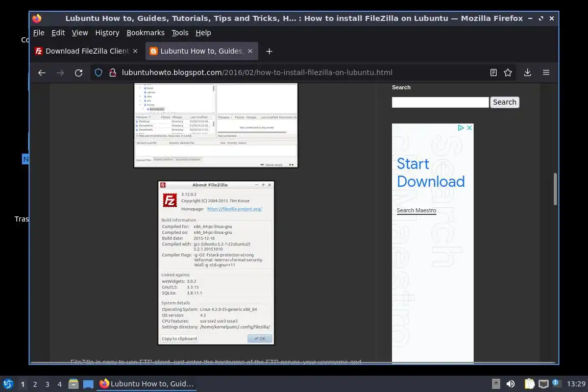Open the FileZilla main window screenshot thumbnail
This screenshot has width=588, height=392.
215,125
